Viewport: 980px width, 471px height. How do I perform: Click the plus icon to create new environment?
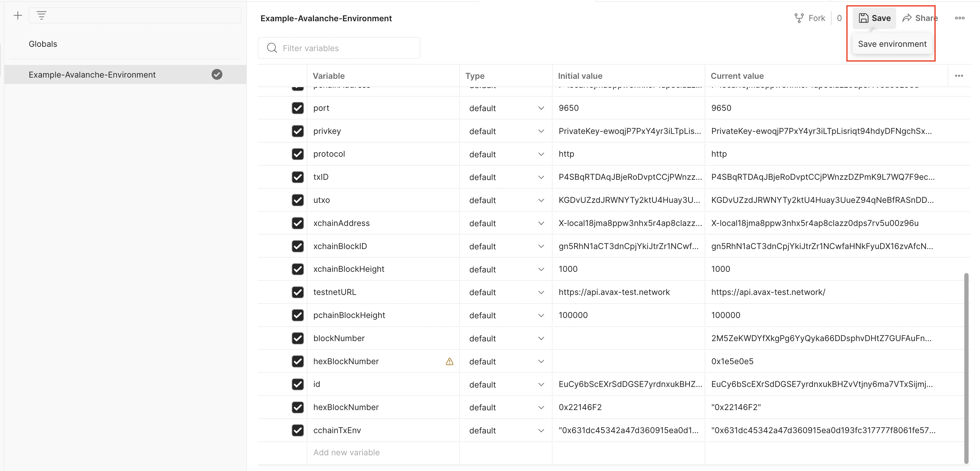click(x=18, y=16)
